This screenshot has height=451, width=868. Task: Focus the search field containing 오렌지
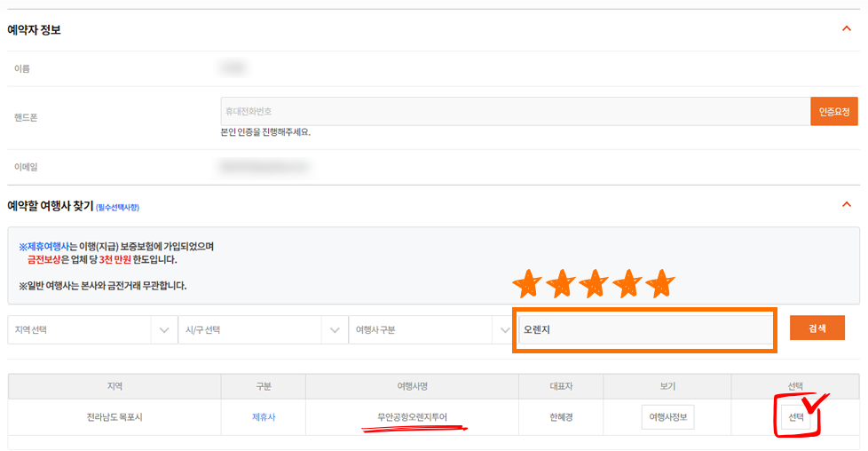644,328
